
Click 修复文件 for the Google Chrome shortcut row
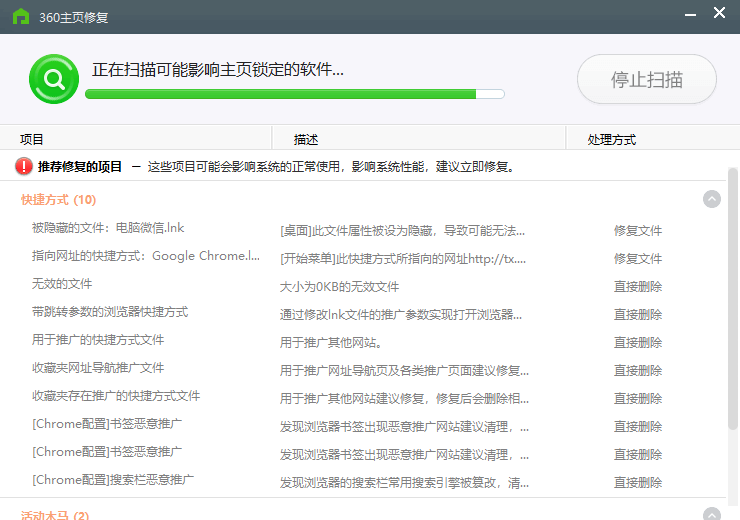[638, 259]
